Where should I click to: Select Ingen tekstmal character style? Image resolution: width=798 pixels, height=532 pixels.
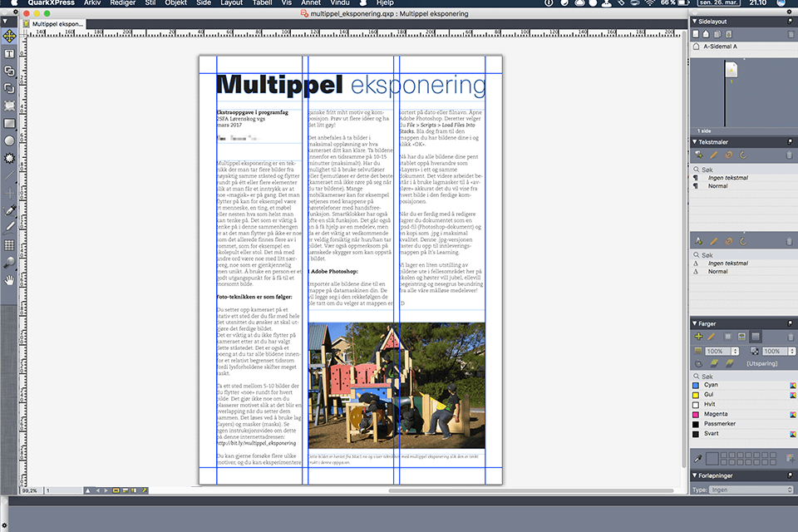click(x=728, y=264)
